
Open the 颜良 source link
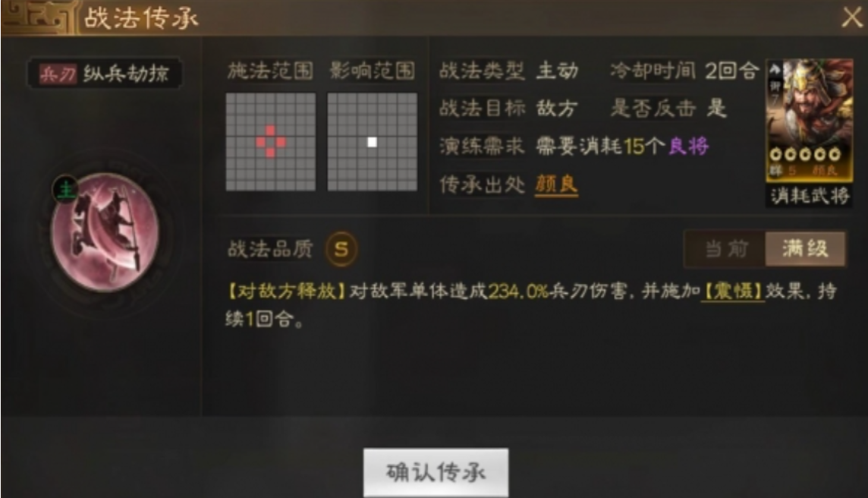coord(556,184)
